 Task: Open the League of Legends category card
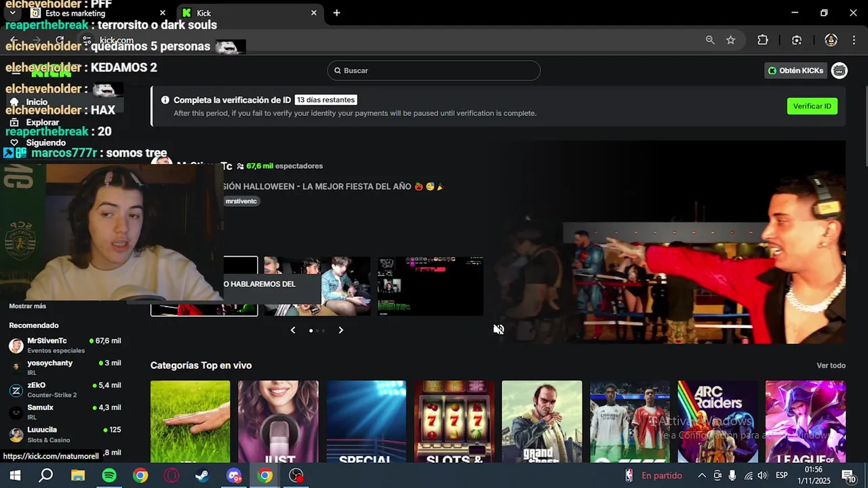coord(806,422)
